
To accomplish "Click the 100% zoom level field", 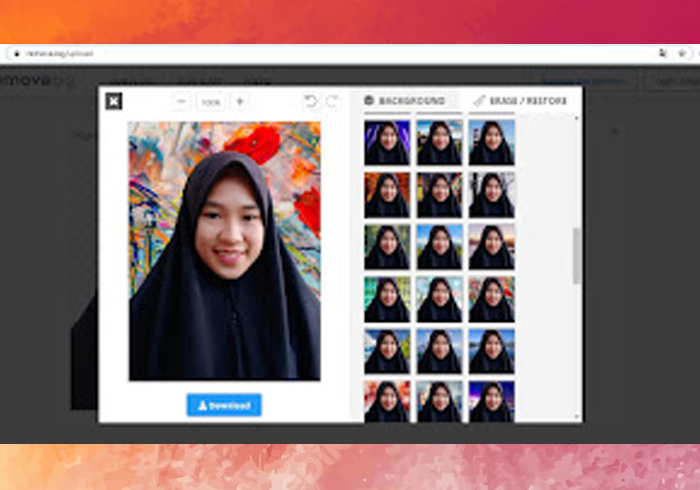I will (211, 102).
